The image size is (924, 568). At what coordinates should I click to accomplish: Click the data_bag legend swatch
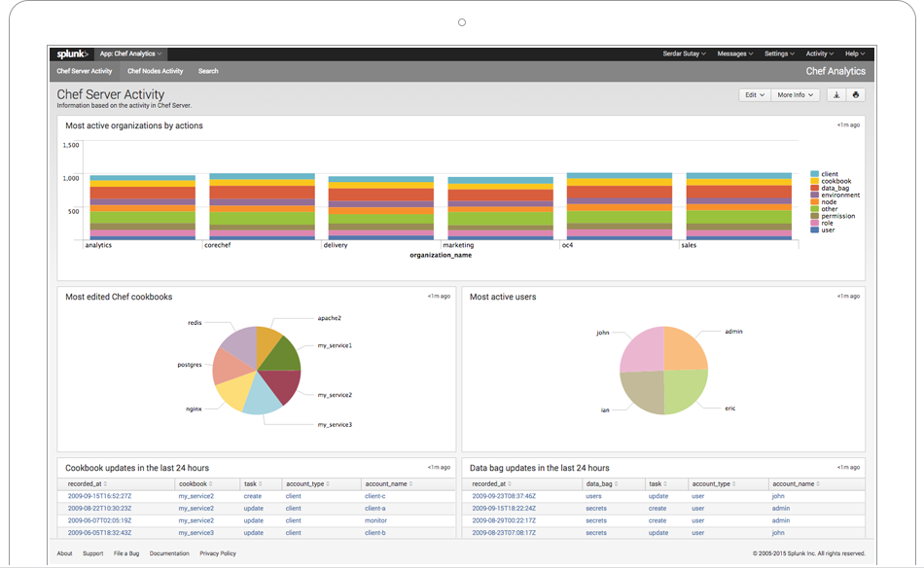(814, 188)
